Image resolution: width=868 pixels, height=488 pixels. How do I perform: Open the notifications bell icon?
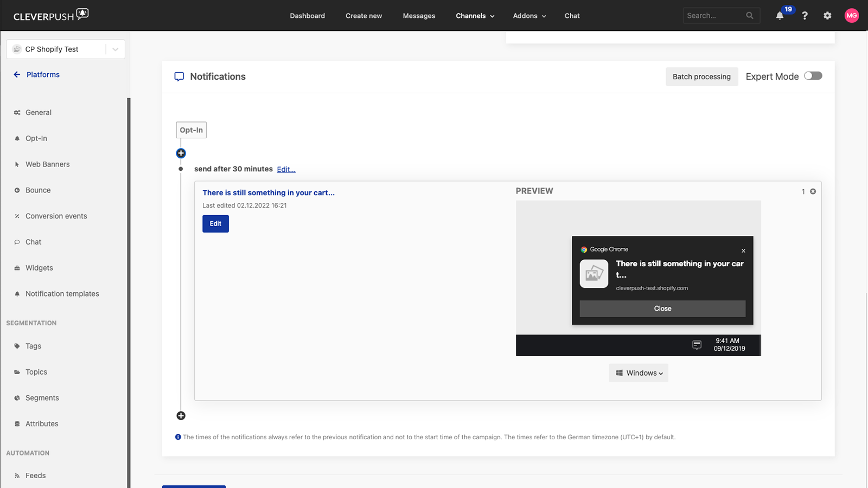coord(780,16)
